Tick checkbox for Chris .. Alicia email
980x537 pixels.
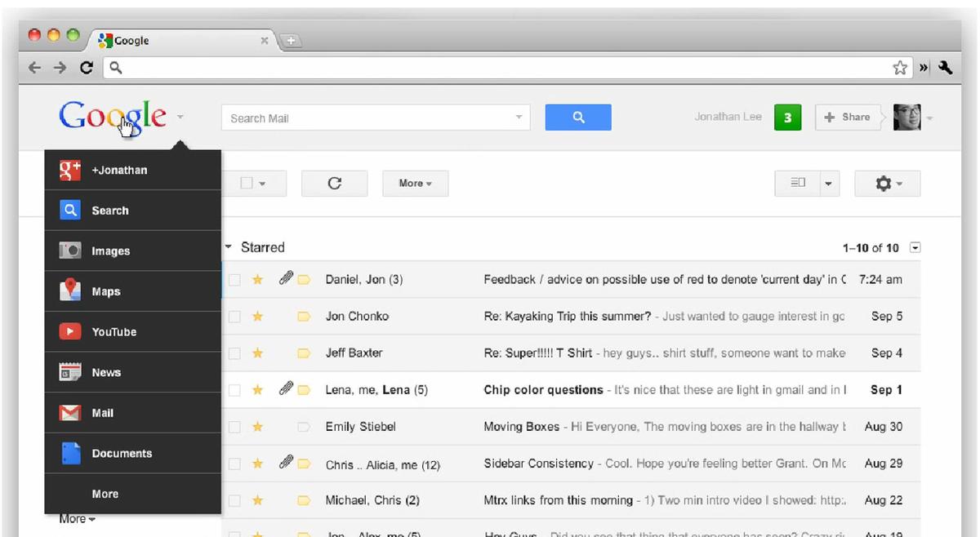tap(234, 464)
